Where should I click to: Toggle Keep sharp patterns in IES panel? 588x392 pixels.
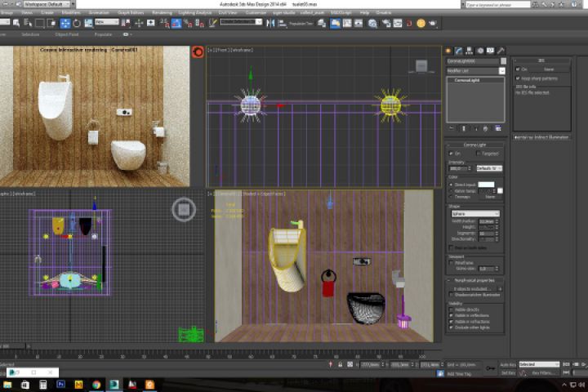pyautogui.click(x=518, y=78)
